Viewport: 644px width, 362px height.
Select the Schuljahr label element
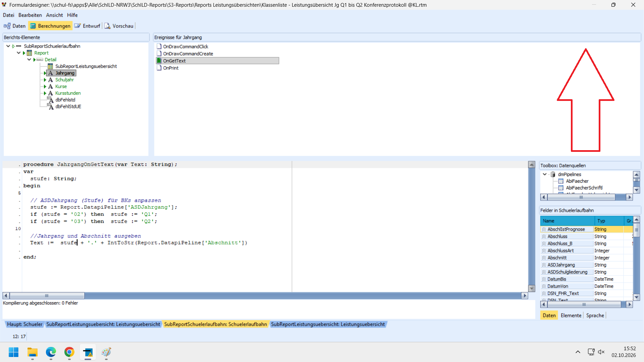[64, 80]
